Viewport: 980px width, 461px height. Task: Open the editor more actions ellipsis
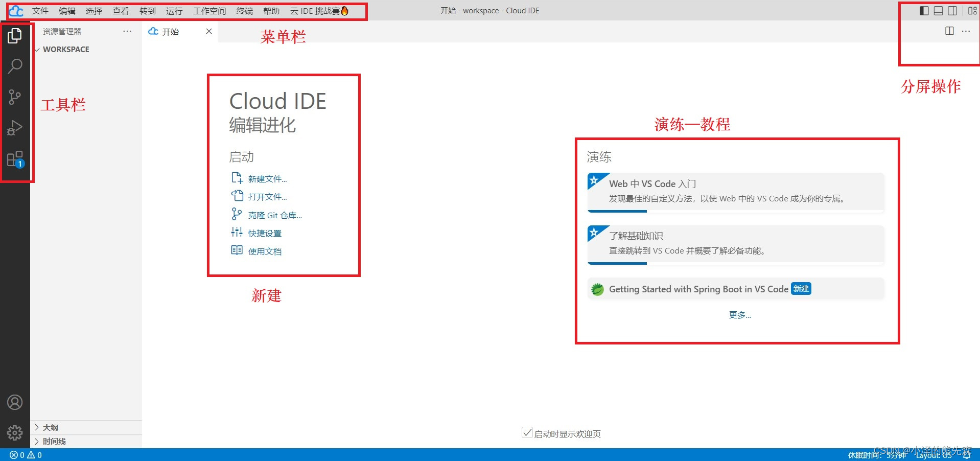966,31
